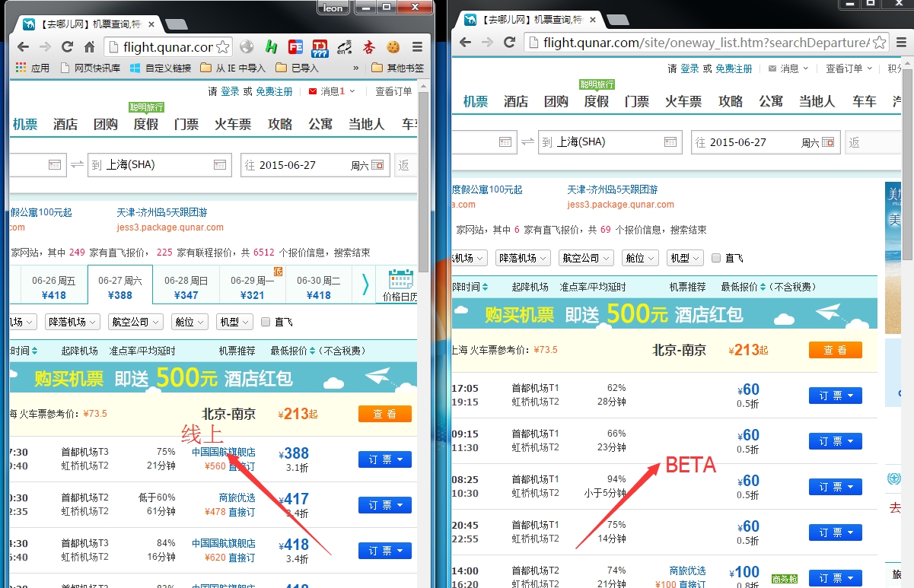Click the orange 查看 button in the right window

(x=836, y=350)
